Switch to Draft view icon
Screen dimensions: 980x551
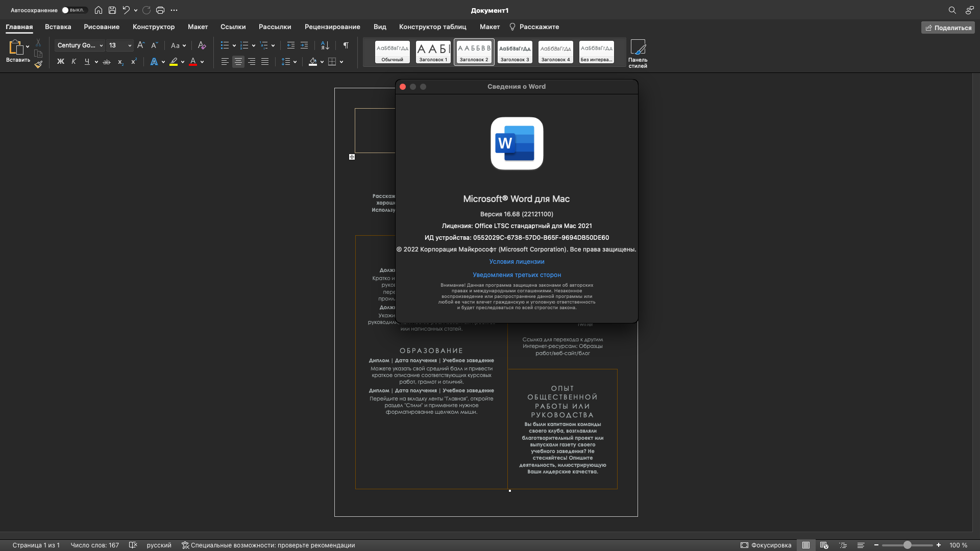tap(861, 545)
